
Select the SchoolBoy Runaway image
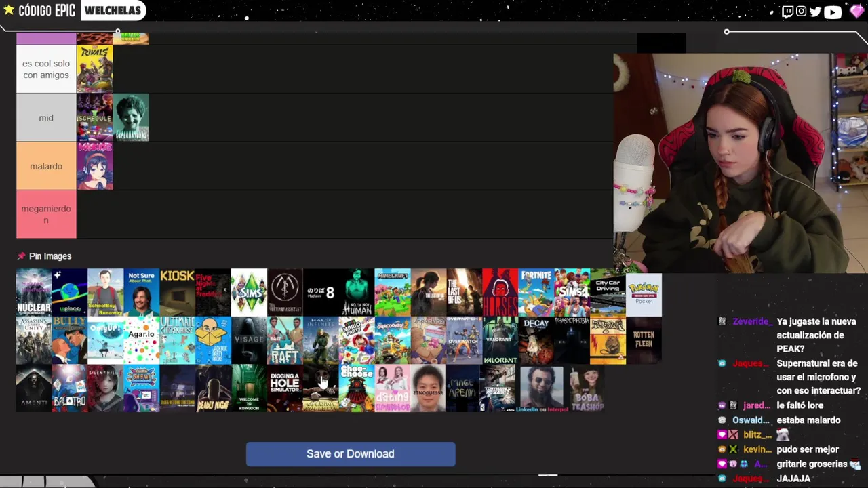pyautogui.click(x=106, y=293)
